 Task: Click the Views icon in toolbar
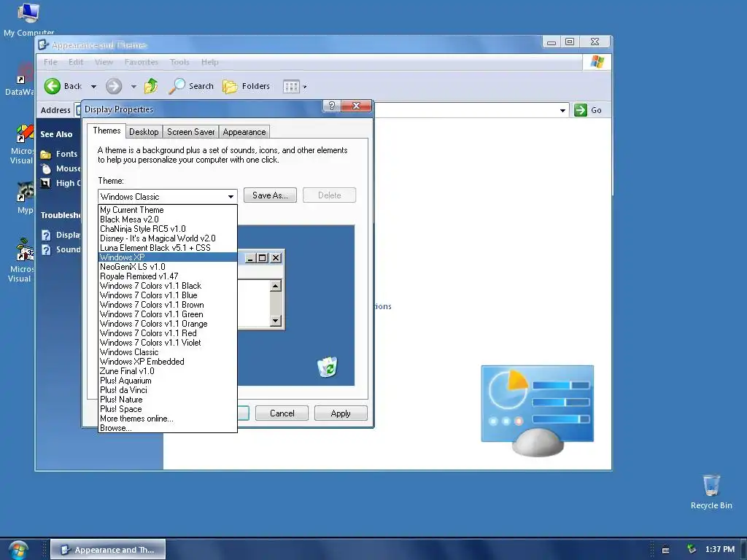[x=290, y=86]
